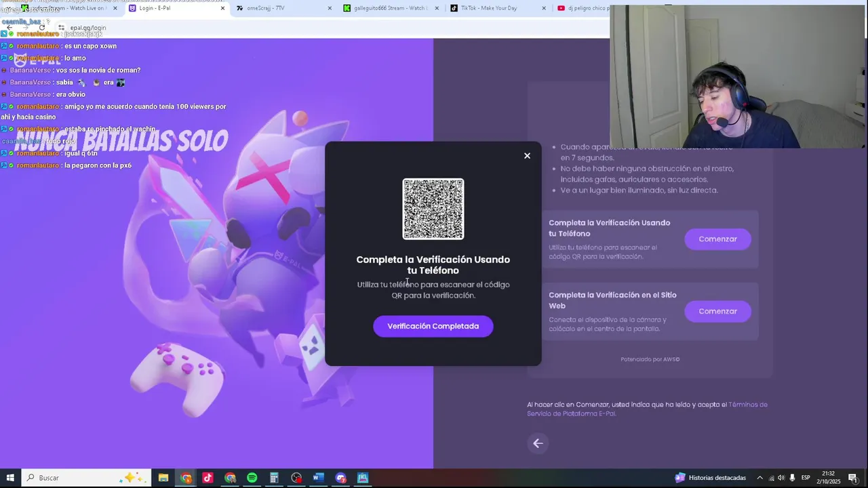
Task: Open Spotify from the taskbar
Action: point(252,478)
